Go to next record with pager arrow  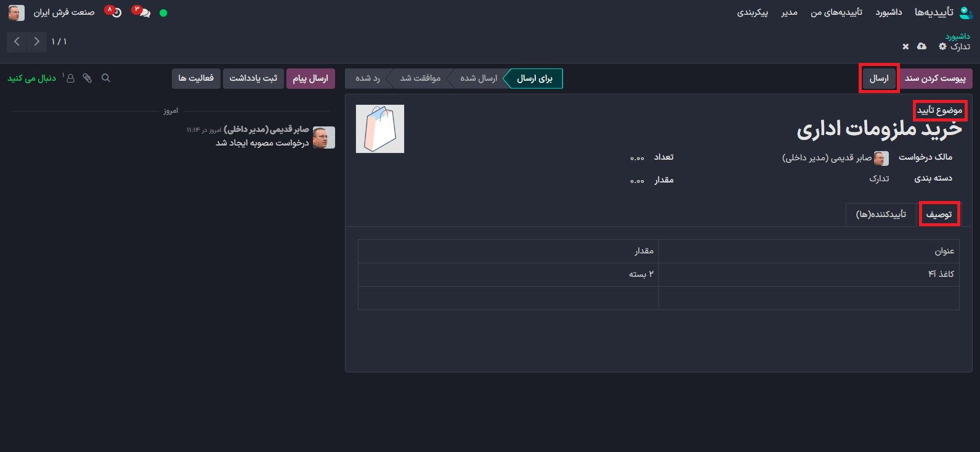37,41
